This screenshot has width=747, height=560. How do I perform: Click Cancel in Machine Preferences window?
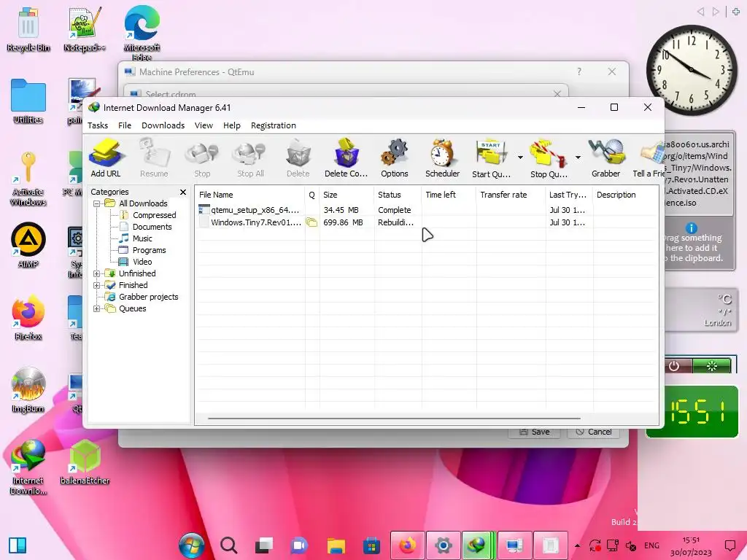pos(594,432)
